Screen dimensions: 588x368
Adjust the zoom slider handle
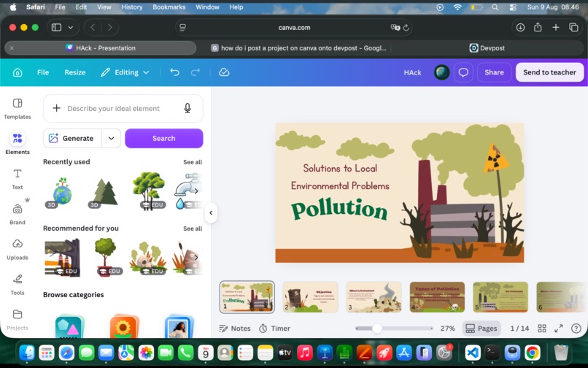(x=377, y=328)
